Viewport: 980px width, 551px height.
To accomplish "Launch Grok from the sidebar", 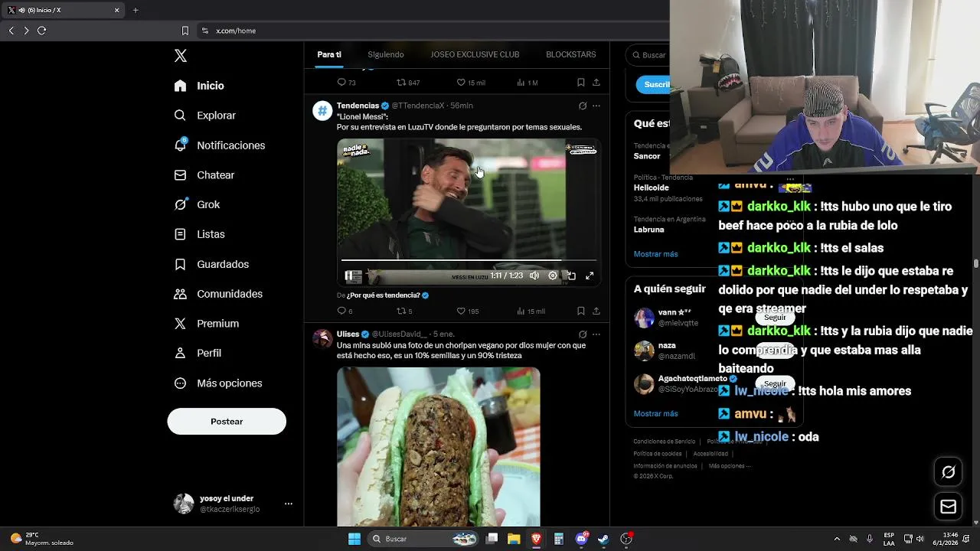I will click(197, 204).
